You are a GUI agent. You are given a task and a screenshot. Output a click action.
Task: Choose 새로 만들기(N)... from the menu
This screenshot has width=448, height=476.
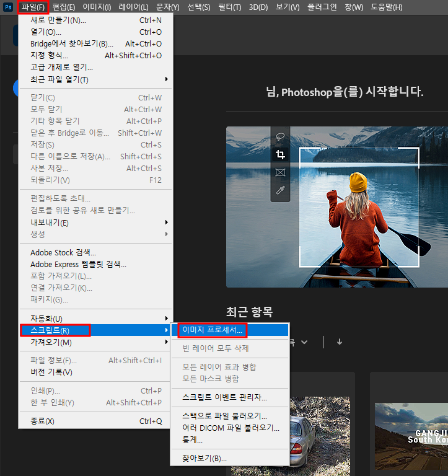point(95,20)
